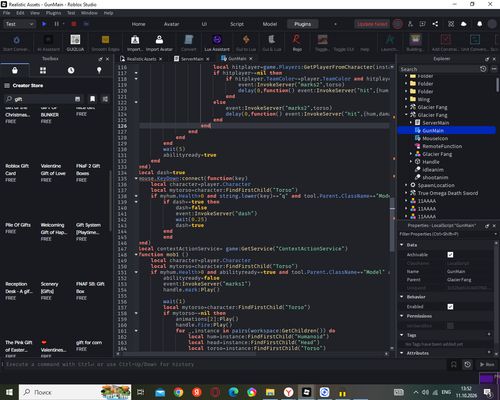Open the Toolbox recent items clock tab

(x=71, y=70)
